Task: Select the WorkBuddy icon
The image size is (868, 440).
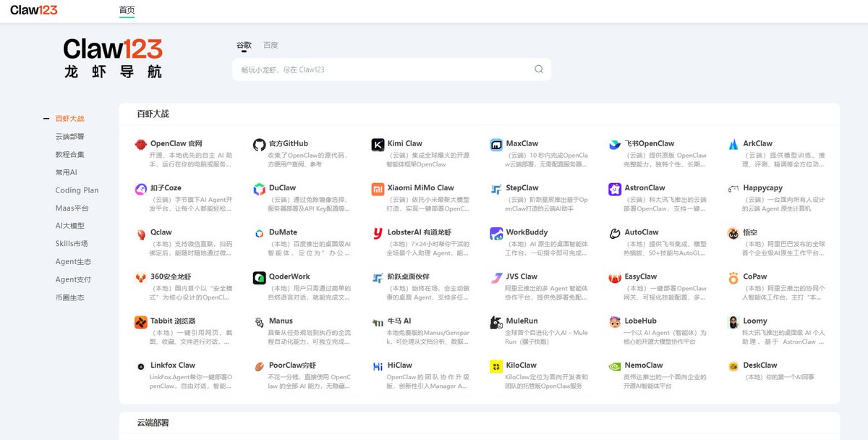Action: (x=496, y=234)
